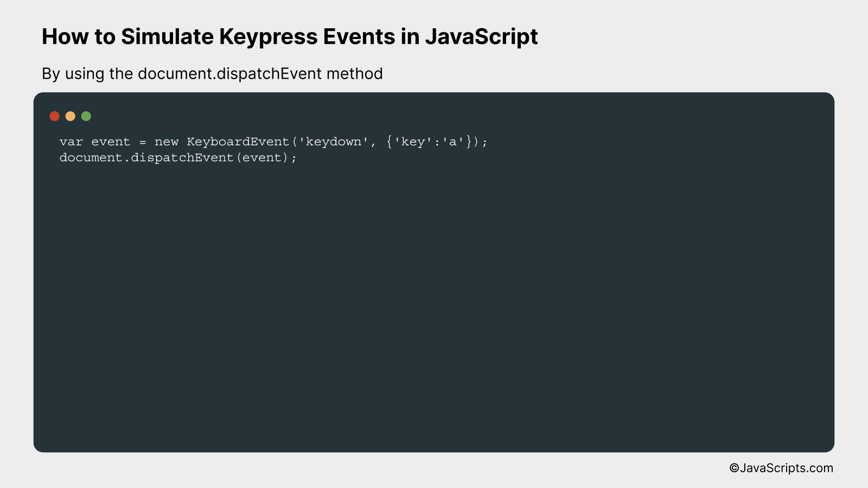868x488 pixels.
Task: Click the title 'How to Simulate Keypress Events in JavaScript'
Action: pos(290,37)
